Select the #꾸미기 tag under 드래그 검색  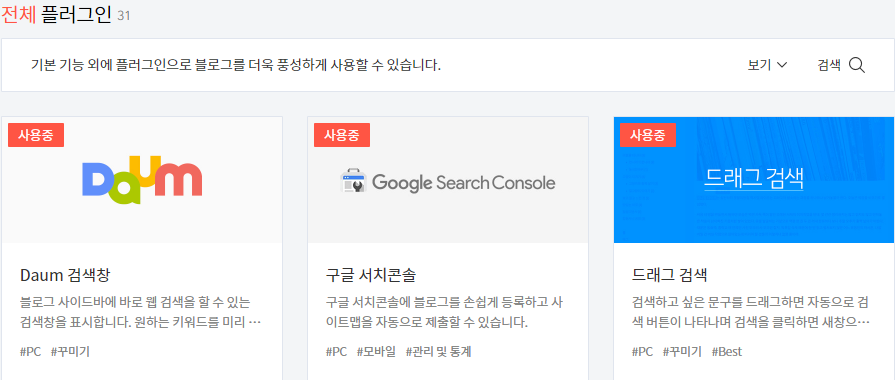point(682,351)
